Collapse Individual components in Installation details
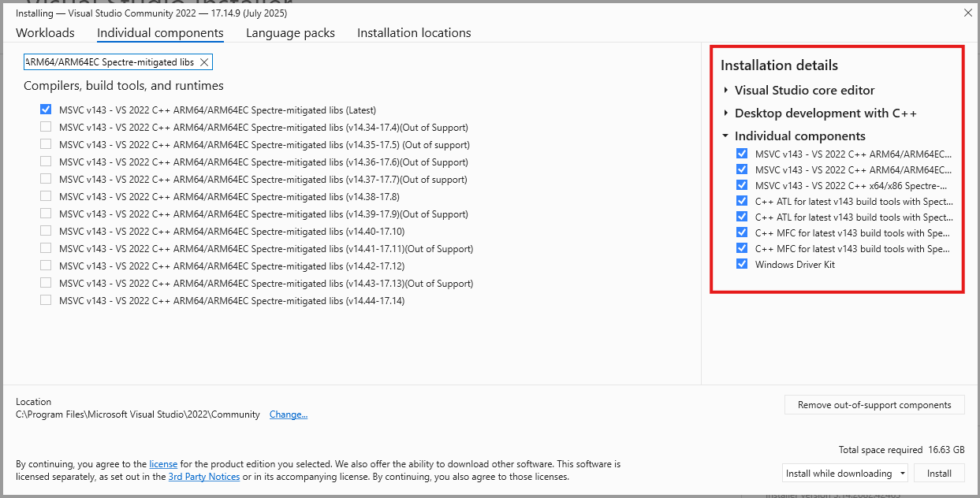Screen dimensions: 980x498 click(x=725, y=136)
